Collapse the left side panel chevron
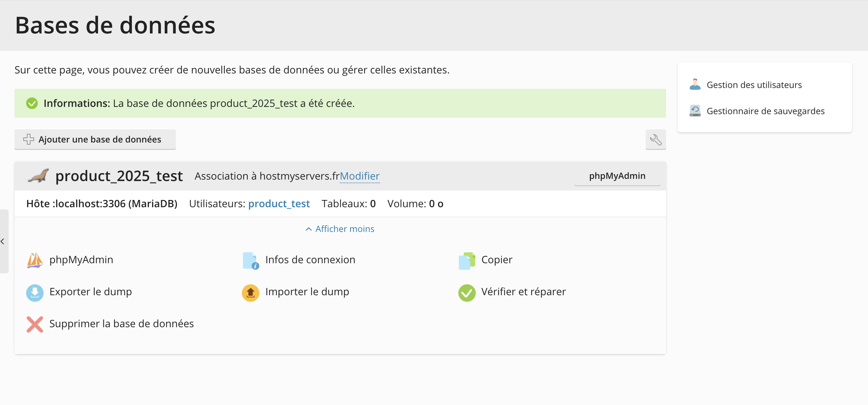Viewport: 868px width, 405px height. (x=3, y=241)
